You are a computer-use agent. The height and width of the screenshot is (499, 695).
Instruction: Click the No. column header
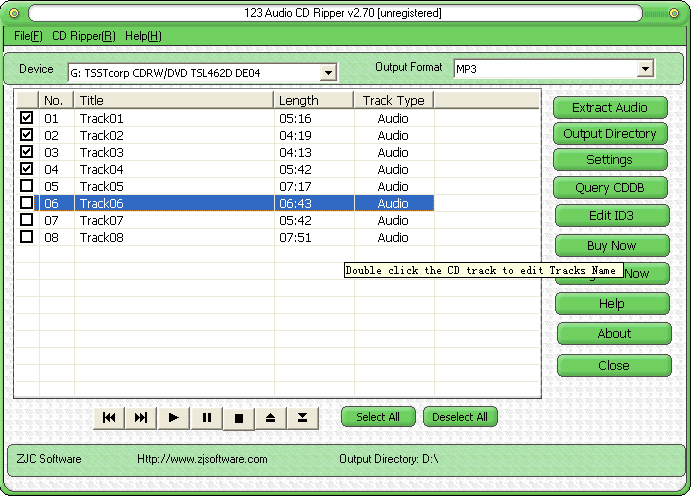click(56, 101)
